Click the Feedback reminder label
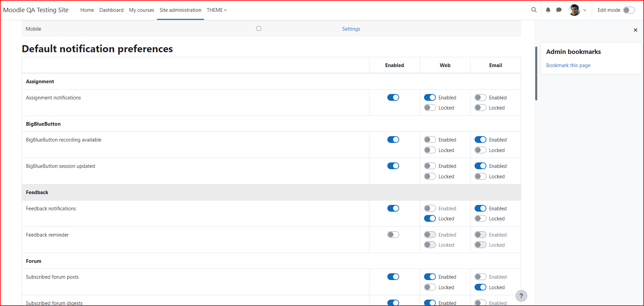 (47, 235)
